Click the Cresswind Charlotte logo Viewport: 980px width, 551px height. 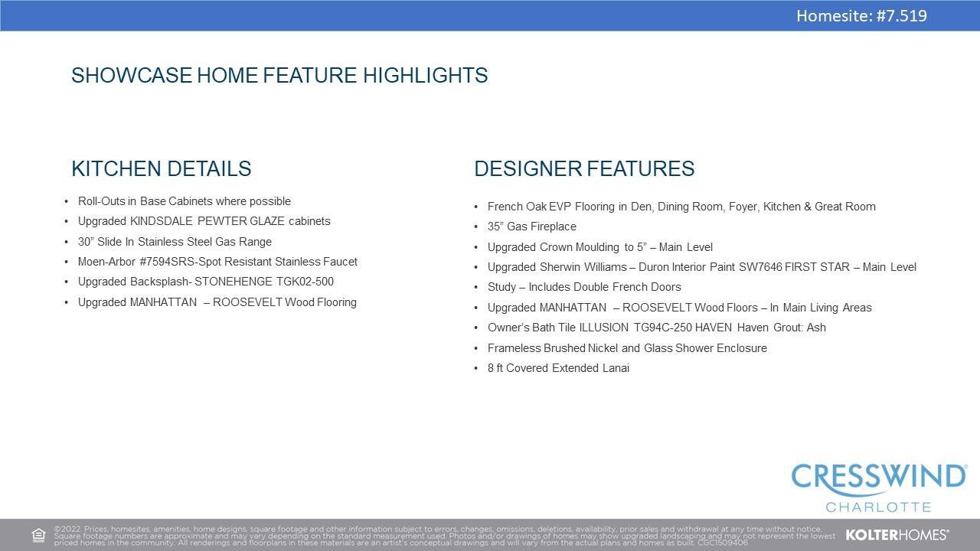pyautogui.click(x=879, y=487)
